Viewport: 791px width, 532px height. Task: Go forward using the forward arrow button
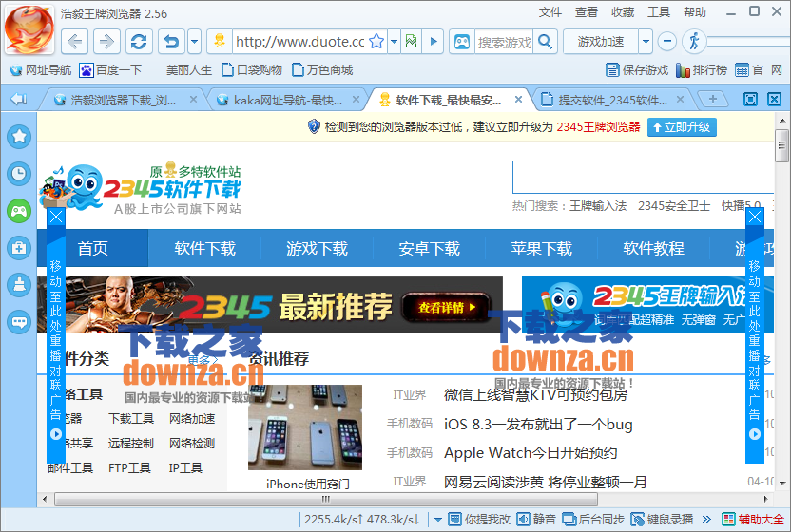point(106,42)
